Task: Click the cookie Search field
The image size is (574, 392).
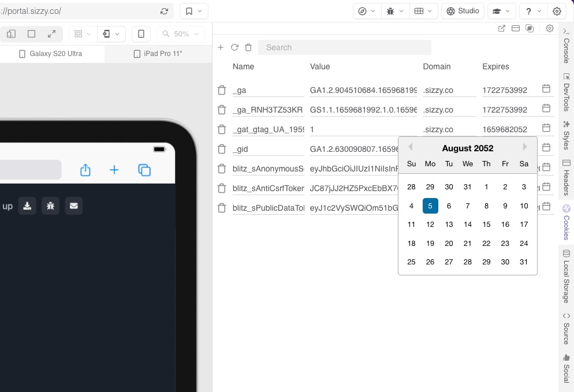Action: pyautogui.click(x=344, y=47)
